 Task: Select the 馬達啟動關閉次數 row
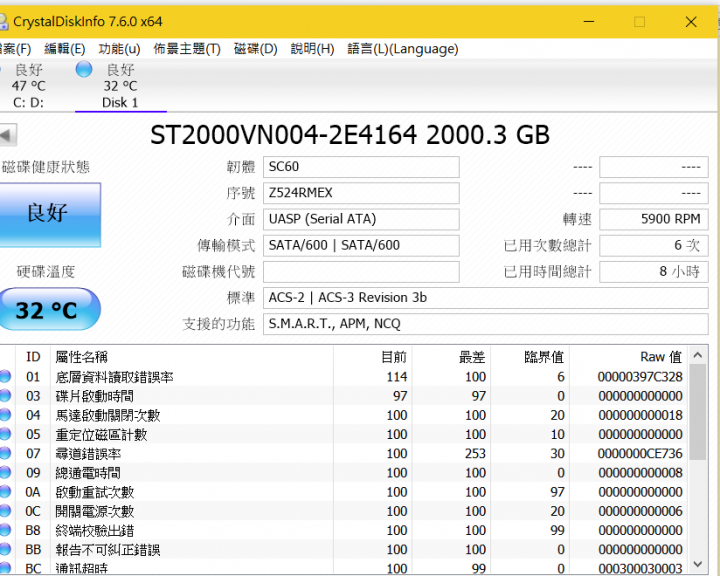(343, 415)
